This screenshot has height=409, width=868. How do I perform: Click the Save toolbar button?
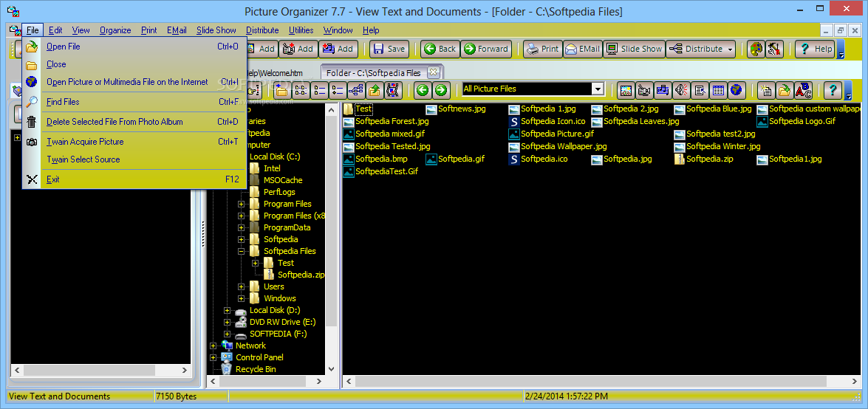[389, 49]
